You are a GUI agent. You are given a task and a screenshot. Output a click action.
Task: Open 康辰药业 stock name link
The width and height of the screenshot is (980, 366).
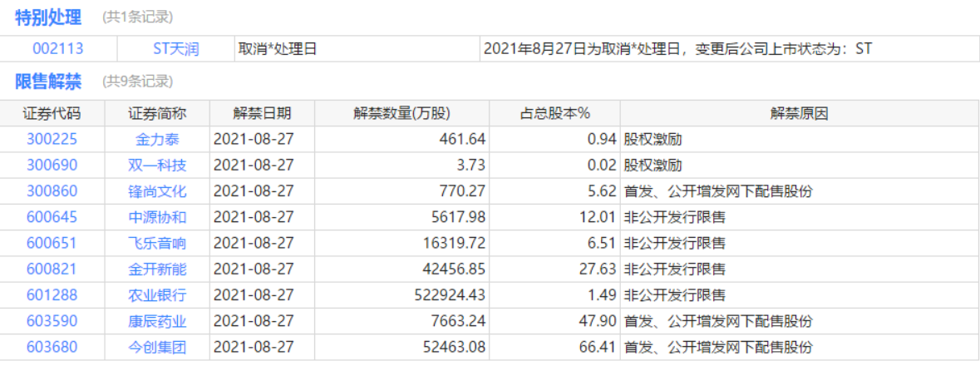(157, 321)
